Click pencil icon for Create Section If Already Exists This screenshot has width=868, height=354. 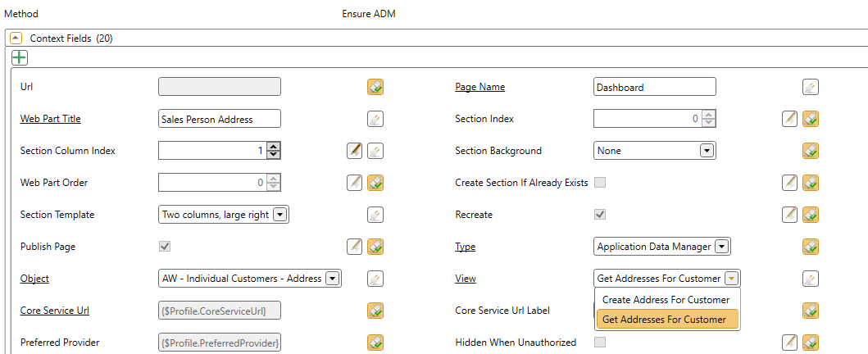click(x=790, y=183)
